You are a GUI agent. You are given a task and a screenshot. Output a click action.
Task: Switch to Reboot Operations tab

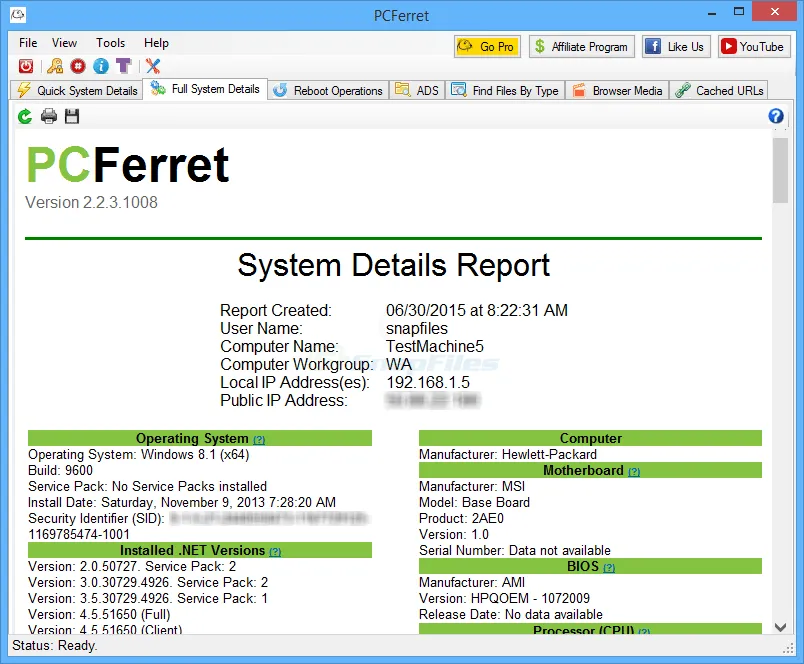pos(328,90)
